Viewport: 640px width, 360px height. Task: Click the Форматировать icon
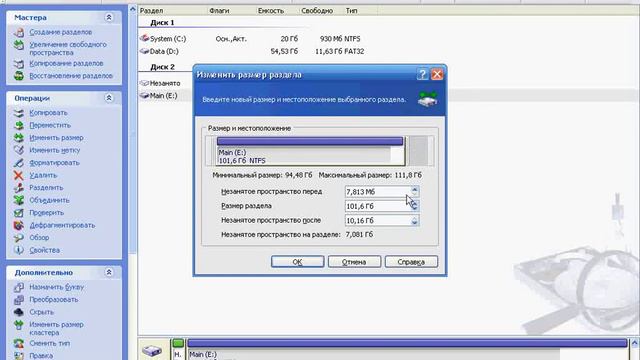click(x=19, y=162)
